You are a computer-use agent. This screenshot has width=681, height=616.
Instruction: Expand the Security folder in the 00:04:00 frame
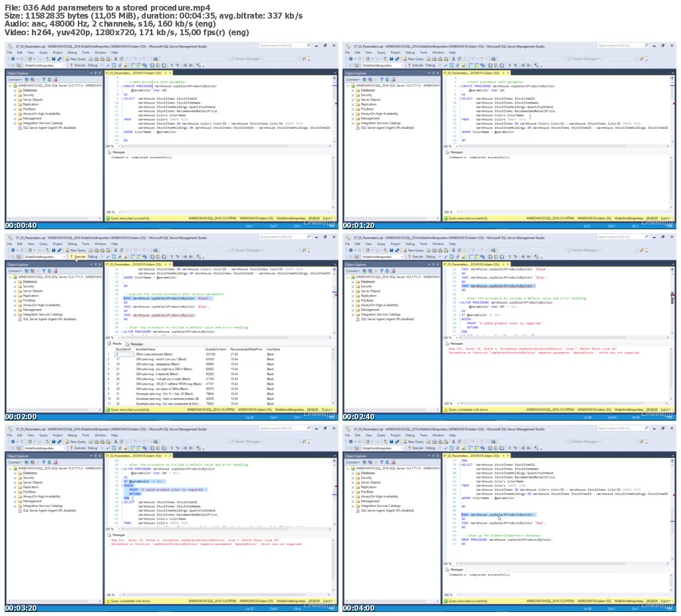[x=352, y=478]
